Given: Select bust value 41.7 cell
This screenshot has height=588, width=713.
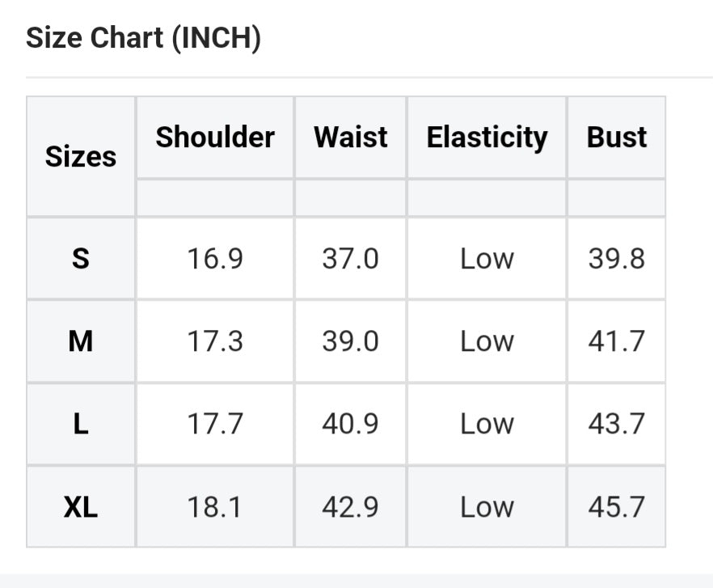Looking at the screenshot, I should coord(617,341).
